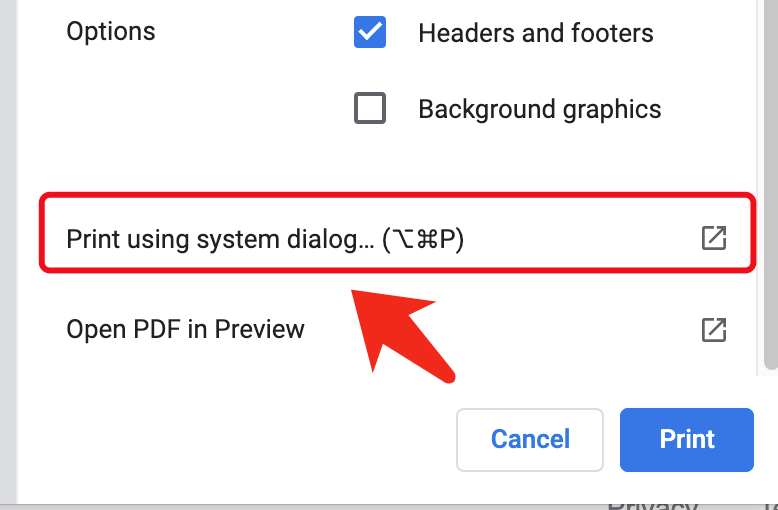Click the Options section label
Viewport: 778px width, 510px height.
[x=111, y=32]
